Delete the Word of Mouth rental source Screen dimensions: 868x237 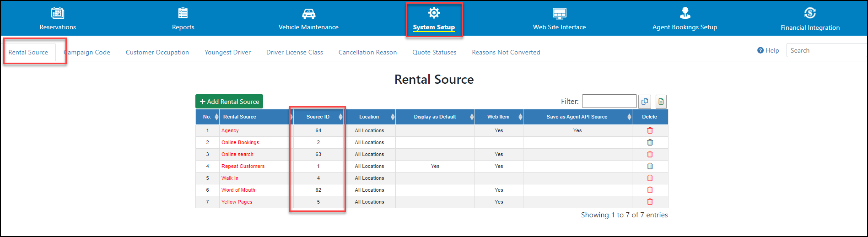[650, 190]
